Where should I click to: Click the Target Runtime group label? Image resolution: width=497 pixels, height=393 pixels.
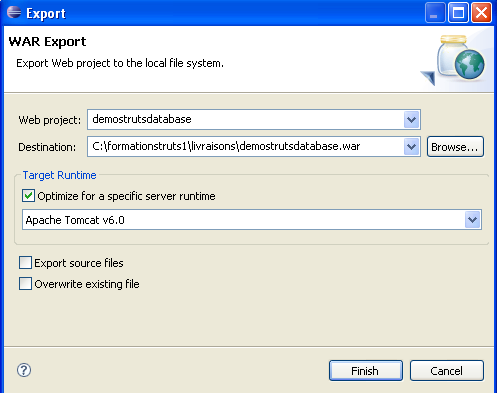(x=59, y=175)
